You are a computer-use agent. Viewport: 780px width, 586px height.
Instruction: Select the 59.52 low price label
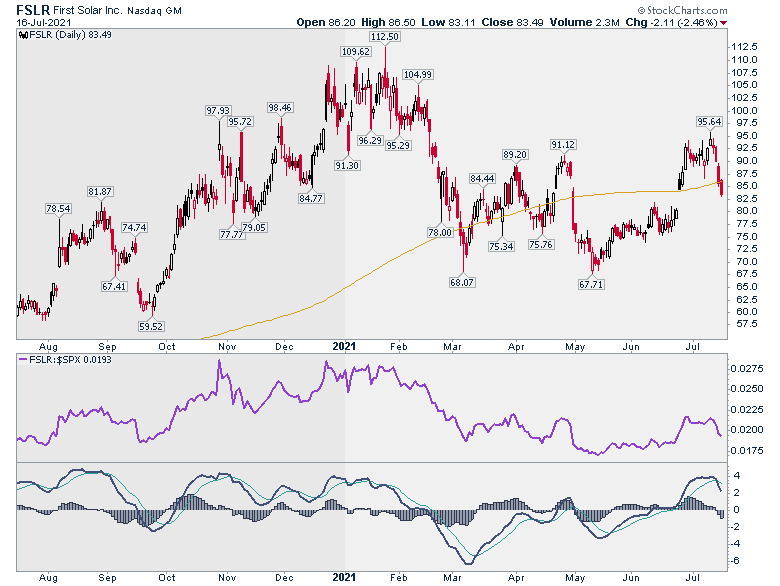151,326
